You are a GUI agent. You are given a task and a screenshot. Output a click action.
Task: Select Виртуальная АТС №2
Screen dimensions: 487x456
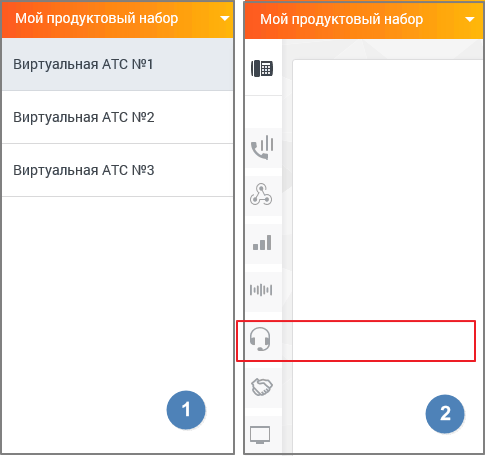coord(118,117)
